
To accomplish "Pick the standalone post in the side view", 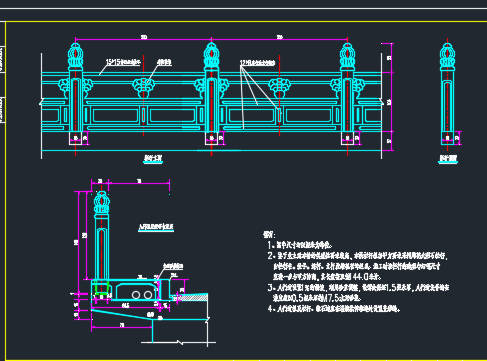I will pyautogui.click(x=447, y=94).
